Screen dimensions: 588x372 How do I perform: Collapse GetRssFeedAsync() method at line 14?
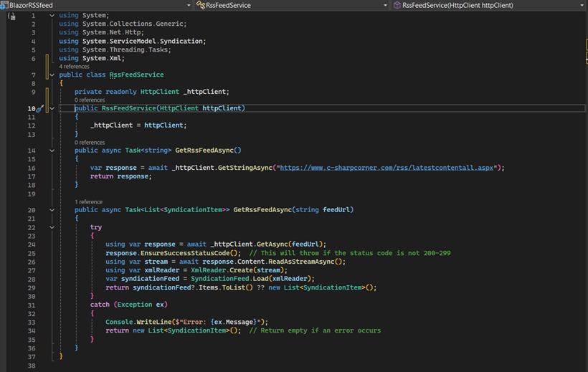click(x=52, y=151)
